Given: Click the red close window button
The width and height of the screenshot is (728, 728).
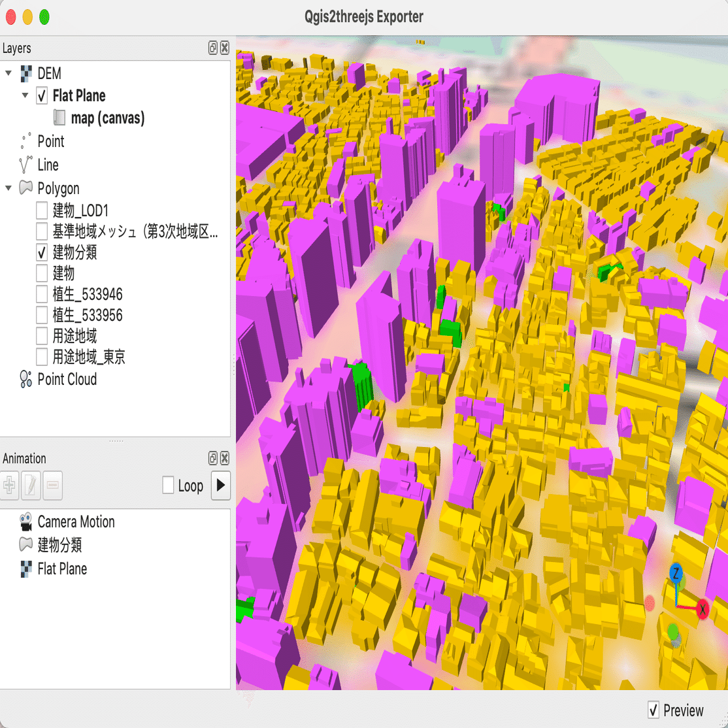Looking at the screenshot, I should coord(10,17).
